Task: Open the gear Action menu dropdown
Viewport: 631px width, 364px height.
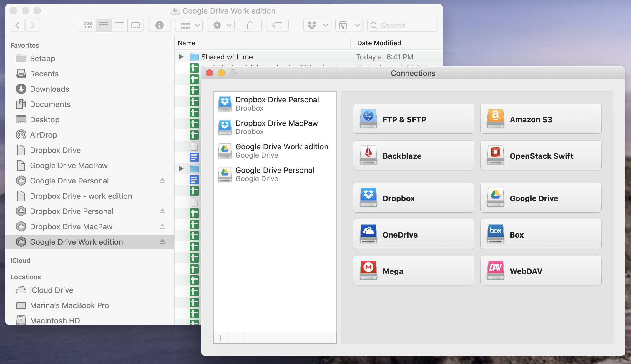Action: coord(221,25)
